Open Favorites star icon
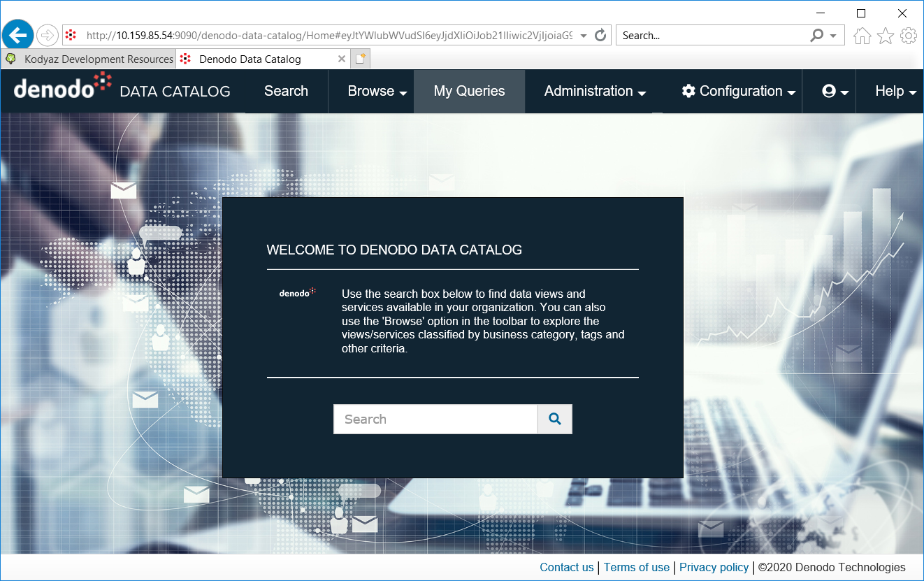Screen dimensions: 924x581 tap(886, 35)
